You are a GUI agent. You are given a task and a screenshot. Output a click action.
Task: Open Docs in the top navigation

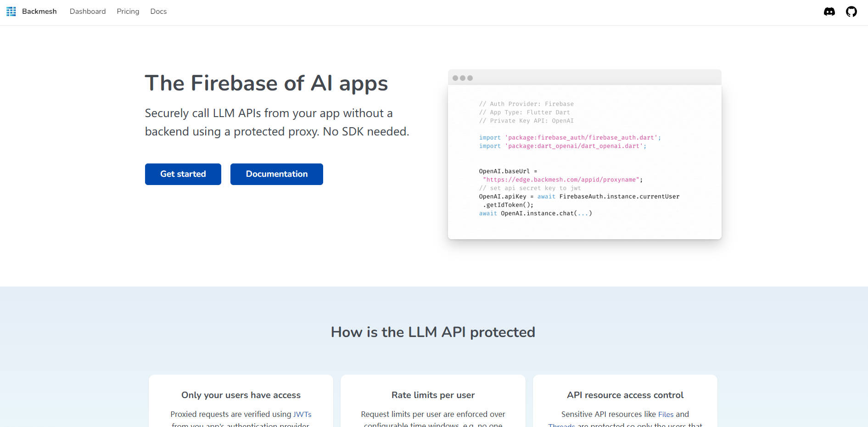pyautogui.click(x=158, y=11)
